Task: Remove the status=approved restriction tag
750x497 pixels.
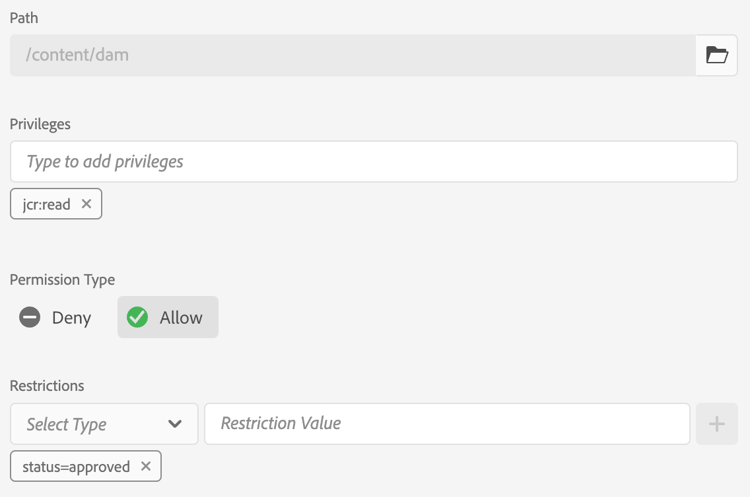Action: [146, 466]
